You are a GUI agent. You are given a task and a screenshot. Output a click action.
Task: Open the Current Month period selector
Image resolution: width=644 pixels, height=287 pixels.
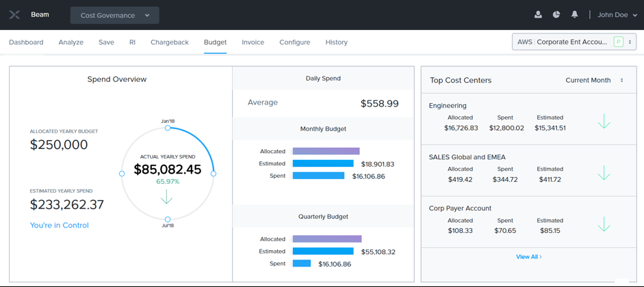tap(594, 80)
